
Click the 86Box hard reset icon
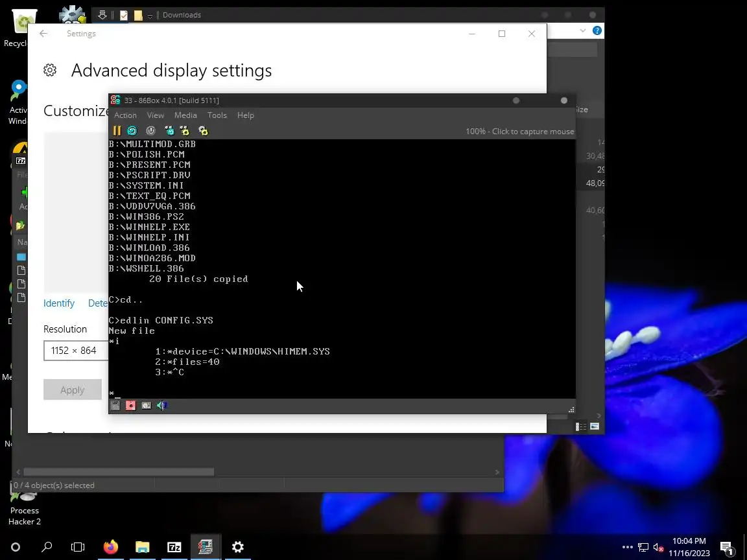[x=132, y=131]
